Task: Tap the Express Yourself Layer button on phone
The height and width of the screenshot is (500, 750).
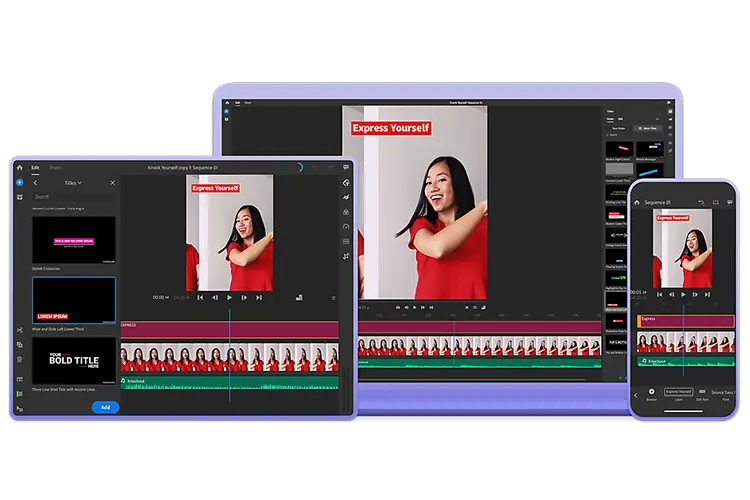Action: pos(678,391)
